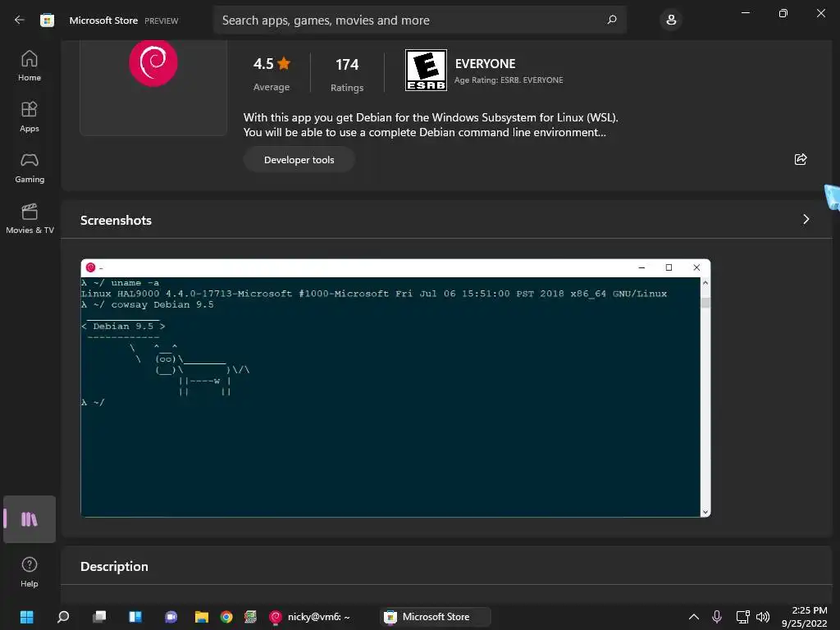Show hidden system tray icons
Screen dimensions: 840x630
pyautogui.click(x=693, y=617)
